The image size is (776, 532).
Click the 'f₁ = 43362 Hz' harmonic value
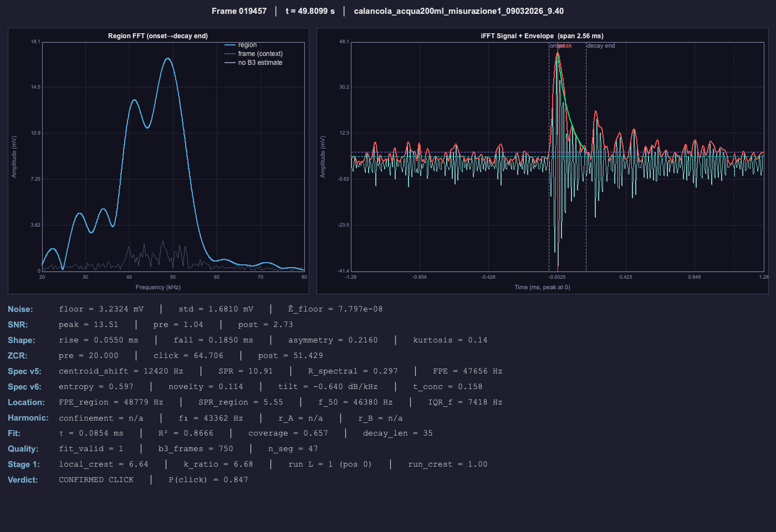pos(211,418)
